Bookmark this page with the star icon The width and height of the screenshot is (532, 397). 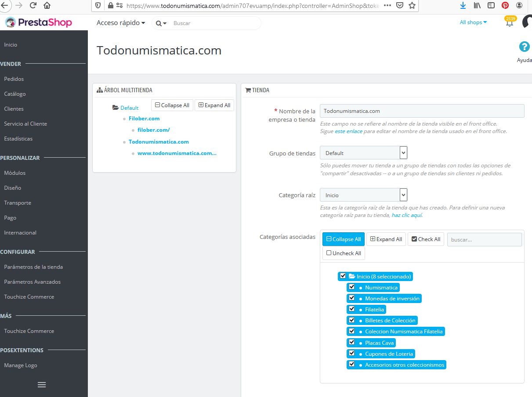412,5
